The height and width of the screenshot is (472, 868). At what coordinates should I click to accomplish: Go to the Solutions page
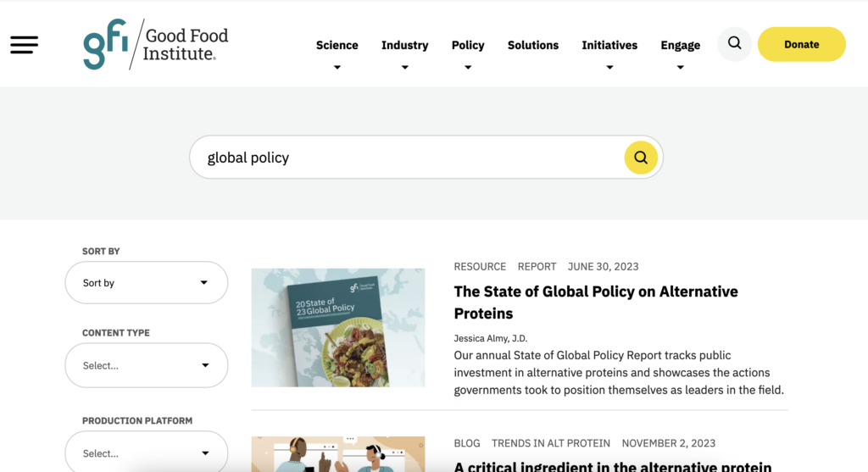tap(532, 46)
